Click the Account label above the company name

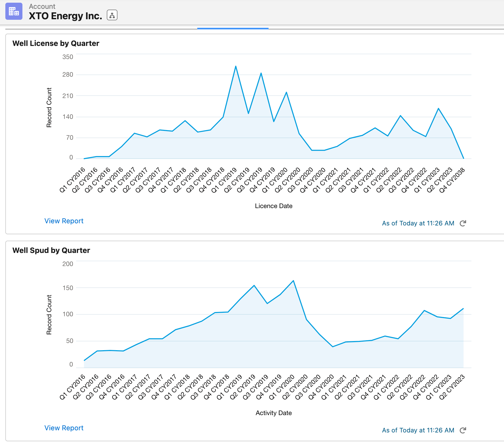click(x=42, y=6)
